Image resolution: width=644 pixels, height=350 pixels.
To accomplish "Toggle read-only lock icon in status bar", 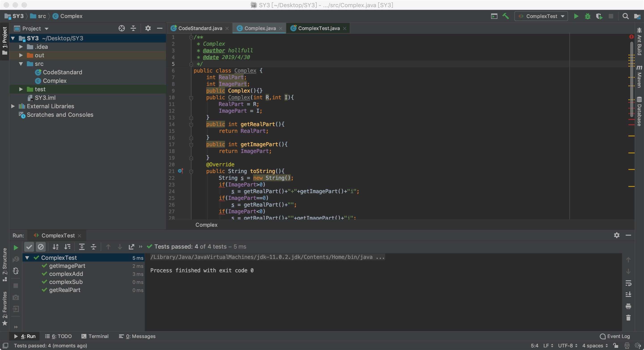I will click(x=616, y=346).
